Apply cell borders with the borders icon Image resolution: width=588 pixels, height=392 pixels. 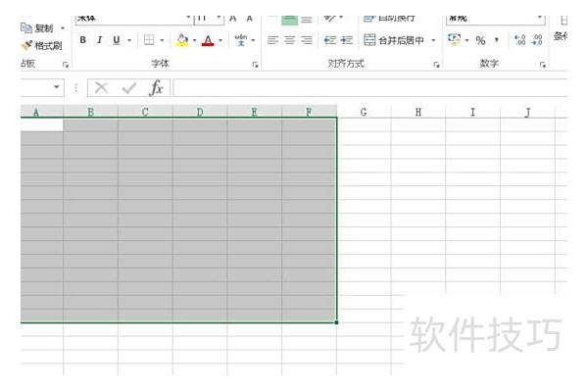(x=149, y=40)
